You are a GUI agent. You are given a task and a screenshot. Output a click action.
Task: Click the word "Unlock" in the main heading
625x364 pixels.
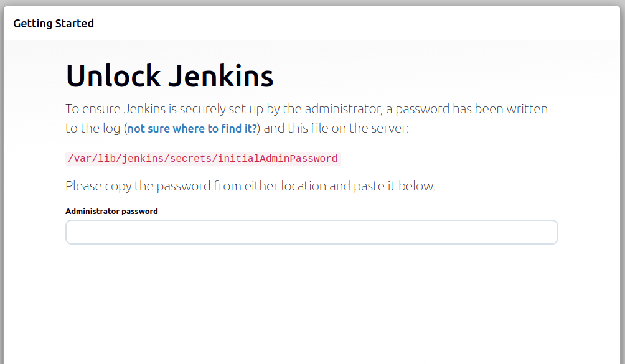[x=113, y=77]
